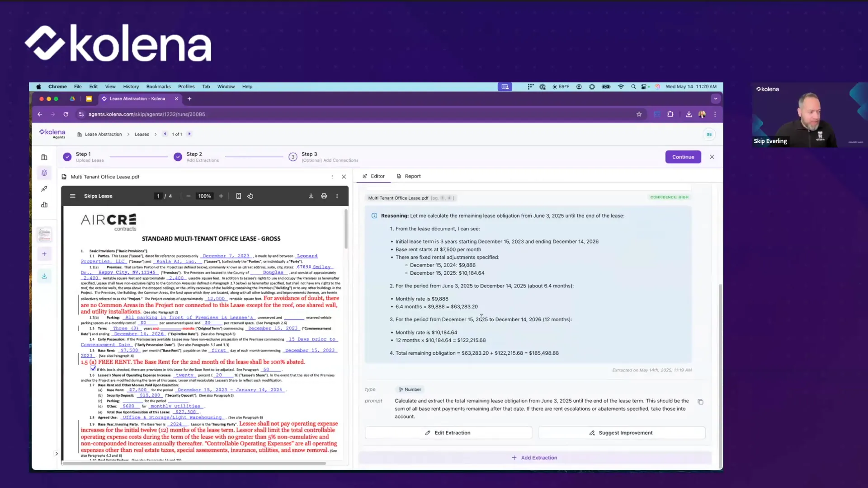The height and width of the screenshot is (488, 868).
Task: Open file options menu for Multi Tenant Office Lease.pdf
Action: [332, 177]
